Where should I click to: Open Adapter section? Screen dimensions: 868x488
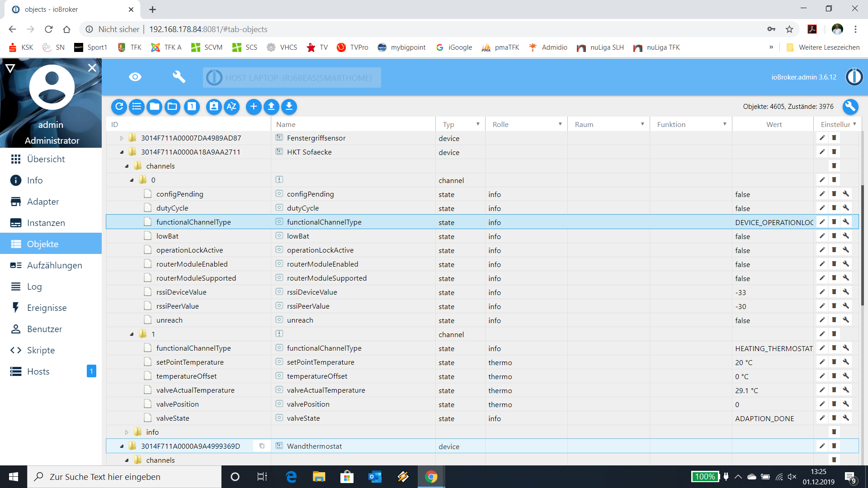click(x=51, y=202)
